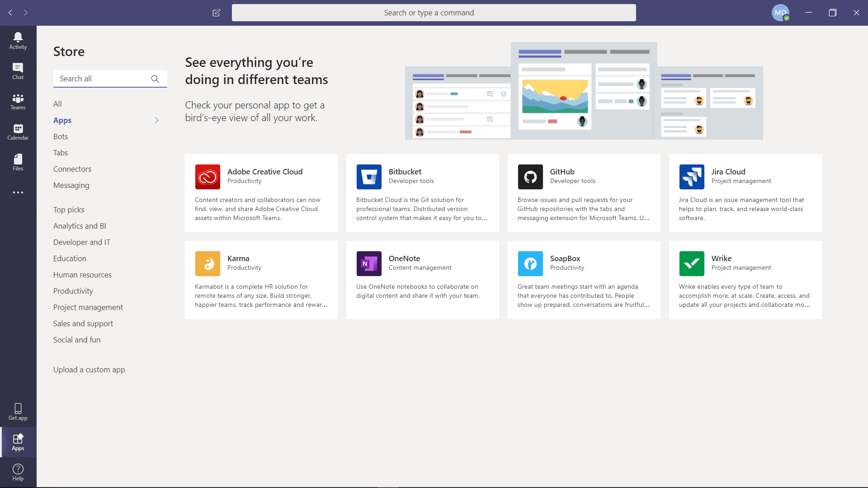Open Sales and support category

(x=83, y=324)
